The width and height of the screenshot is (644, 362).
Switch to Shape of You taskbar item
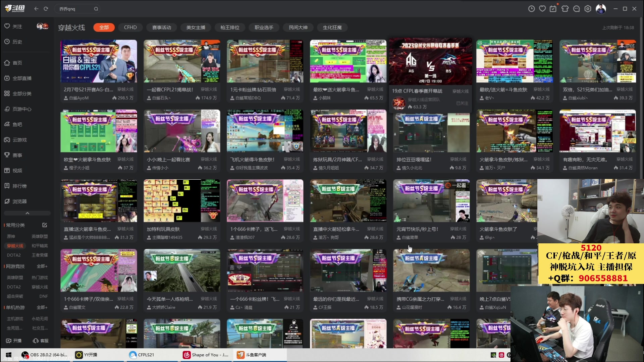[x=206, y=355]
